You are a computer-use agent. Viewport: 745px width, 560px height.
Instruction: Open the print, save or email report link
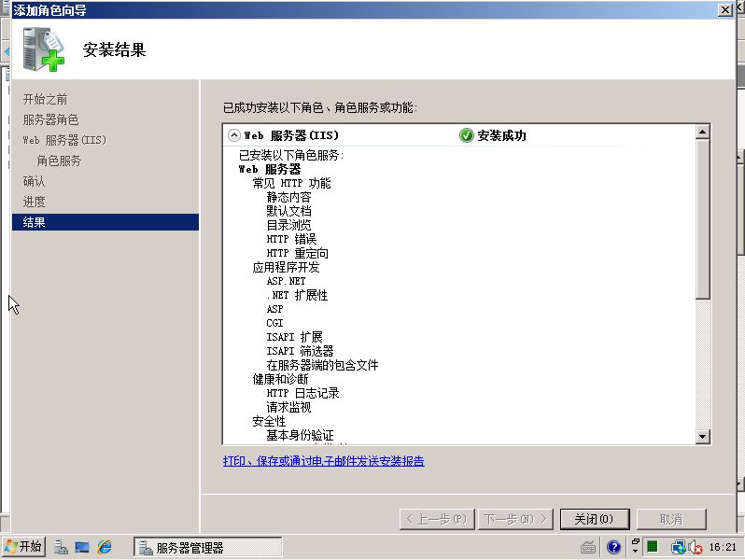324,461
